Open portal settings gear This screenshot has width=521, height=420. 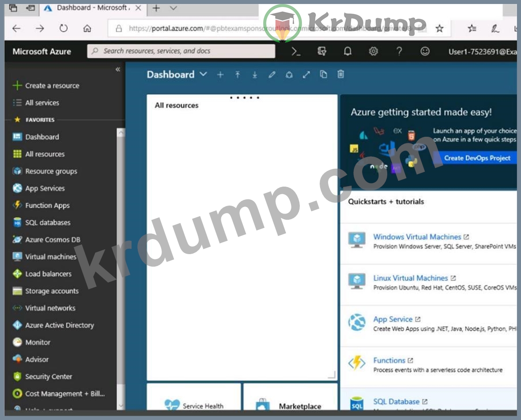click(374, 51)
